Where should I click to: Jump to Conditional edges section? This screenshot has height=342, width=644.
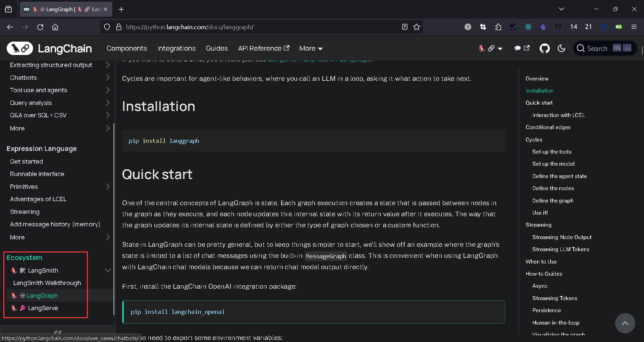548,127
